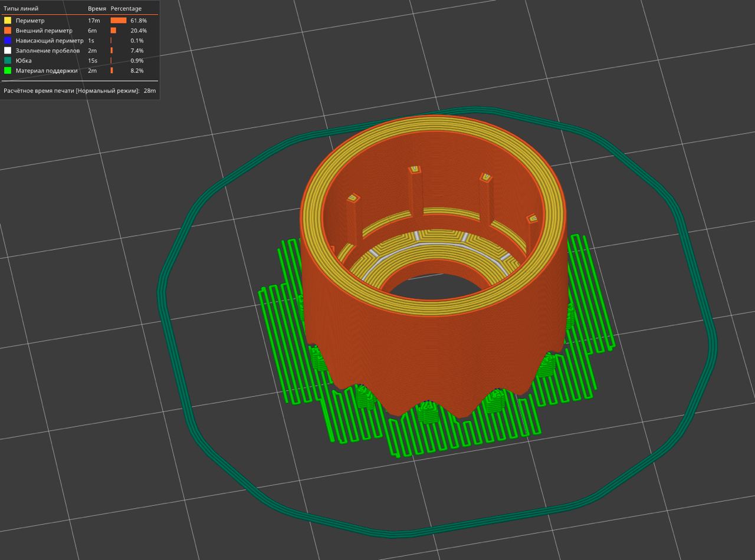Viewport: 755px width, 560px height.
Task: Select the 6m time for Внешний периметр
Action: point(92,31)
